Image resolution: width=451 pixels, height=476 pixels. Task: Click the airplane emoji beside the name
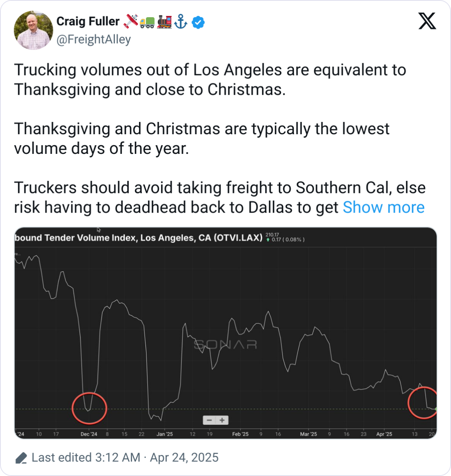coord(130,21)
